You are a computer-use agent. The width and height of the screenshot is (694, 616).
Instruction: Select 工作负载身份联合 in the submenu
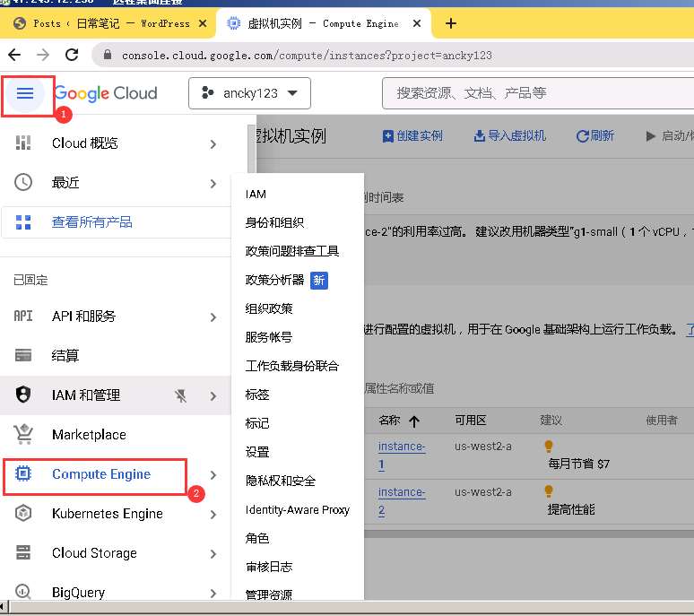[292, 366]
